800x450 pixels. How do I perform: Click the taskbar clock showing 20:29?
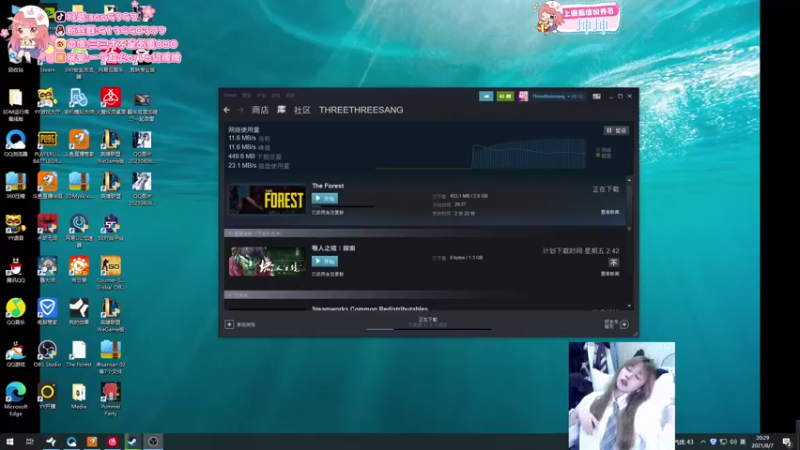(x=763, y=442)
